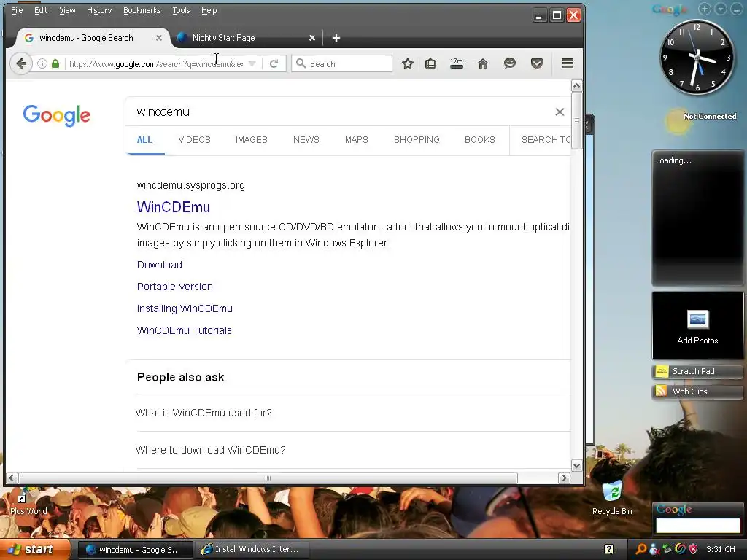This screenshot has height=560, width=747.
Task: Save page to Pocket
Action: pos(537,63)
